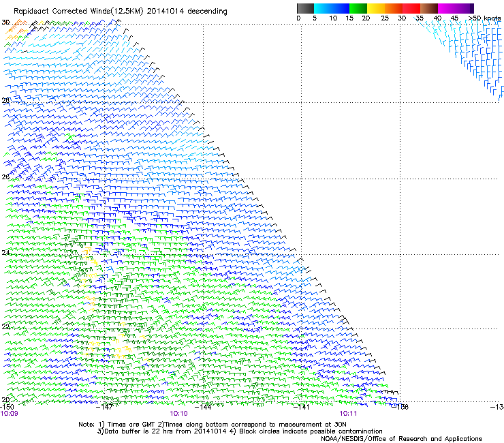Click the 'NOAA/NESDIS/Office of Research and Applications' credit
This screenshot has height=443, width=504.
[x=401, y=439]
